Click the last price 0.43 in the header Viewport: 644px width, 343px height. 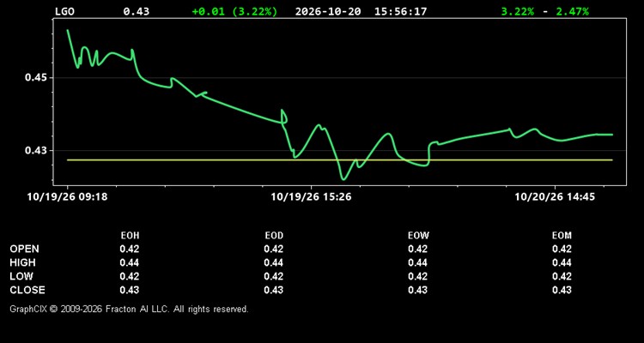tap(137, 11)
